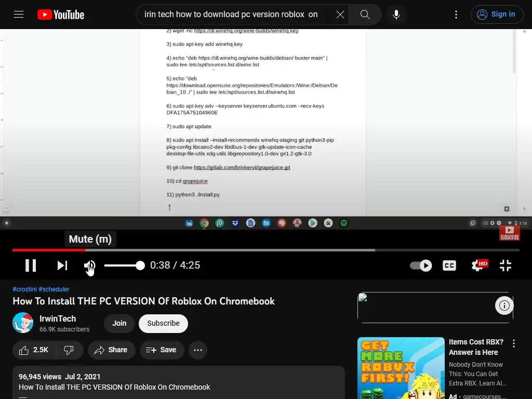Click the Sign in button
This screenshot has width=532, height=399.
point(497,14)
